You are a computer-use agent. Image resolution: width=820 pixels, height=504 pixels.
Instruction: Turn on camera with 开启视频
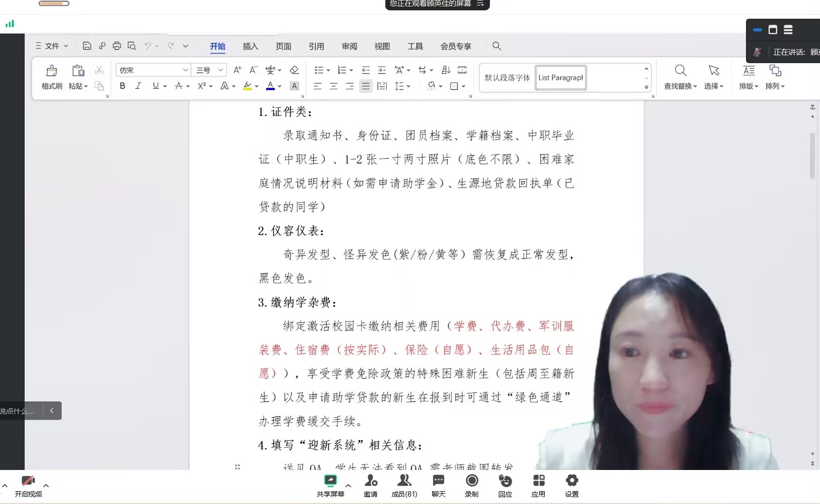(x=28, y=485)
